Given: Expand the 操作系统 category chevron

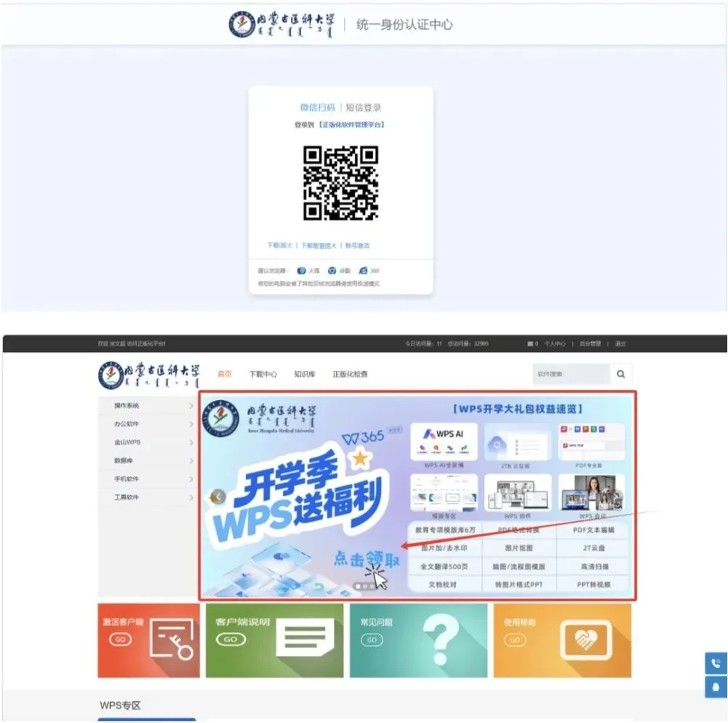Looking at the screenshot, I should pyautogui.click(x=191, y=405).
